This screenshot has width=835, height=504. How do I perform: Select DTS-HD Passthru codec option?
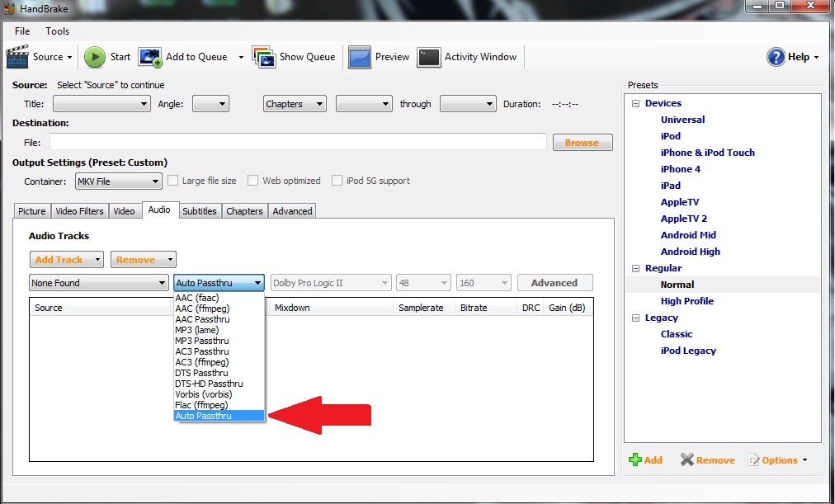(219, 384)
